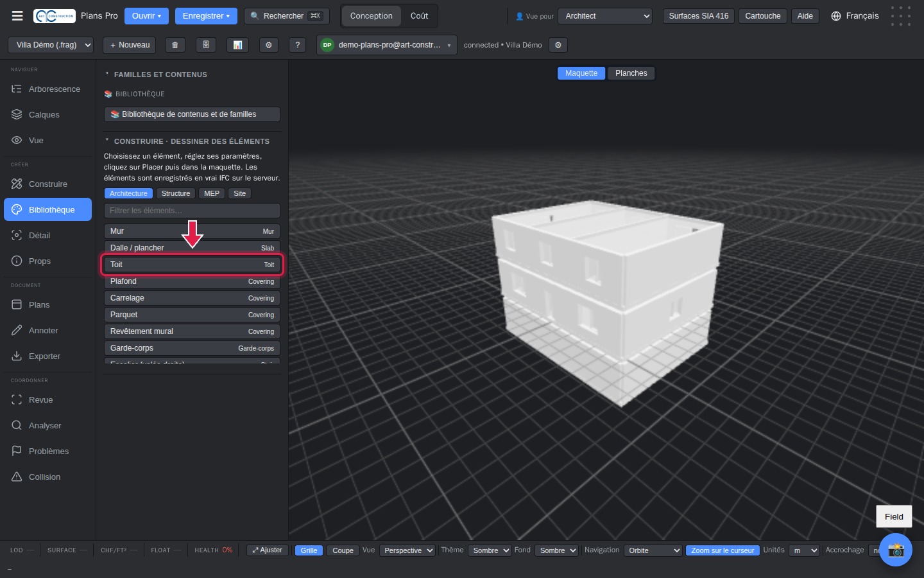
Task: Open the Exporter download item
Action: [48, 356]
